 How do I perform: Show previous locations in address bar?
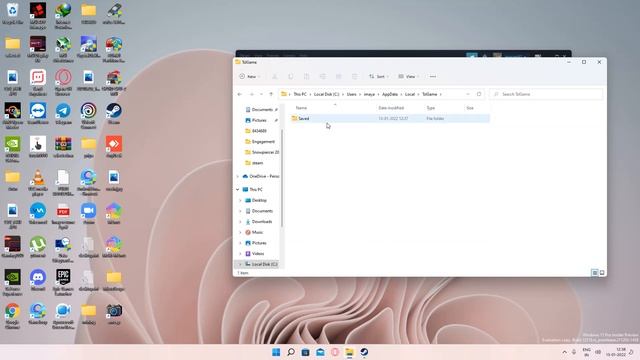click(x=468, y=94)
